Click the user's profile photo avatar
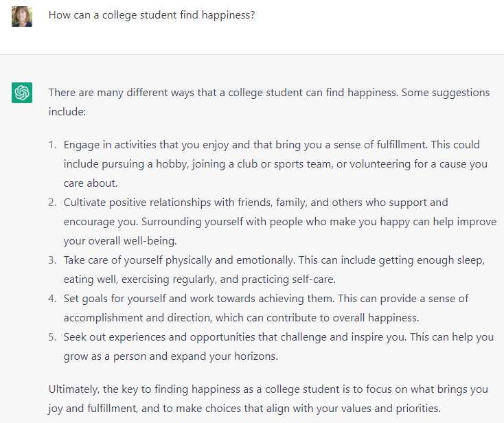 22,16
